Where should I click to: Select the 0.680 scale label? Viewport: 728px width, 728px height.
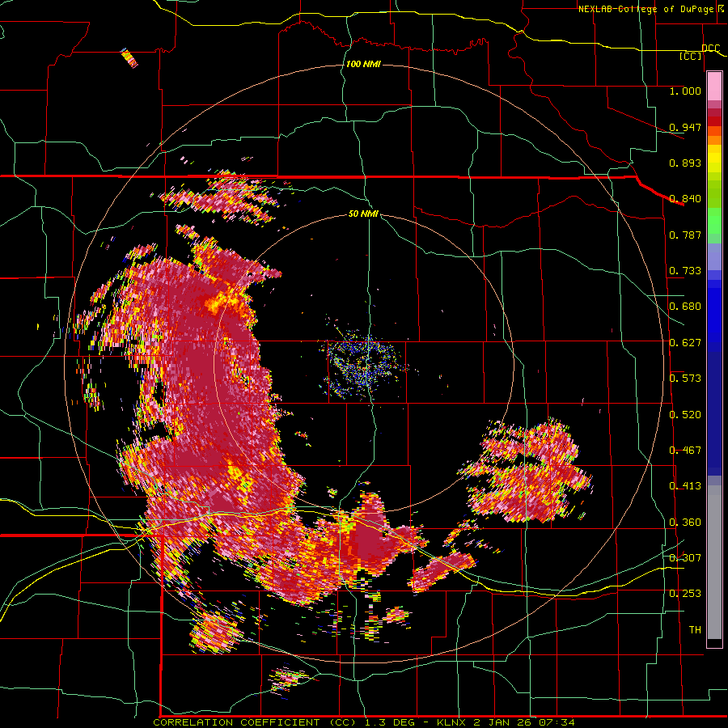pos(685,307)
